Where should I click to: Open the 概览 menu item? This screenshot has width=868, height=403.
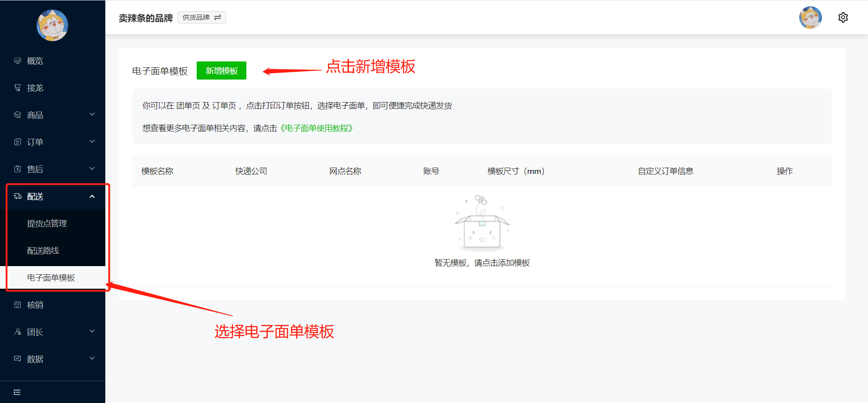(52, 61)
